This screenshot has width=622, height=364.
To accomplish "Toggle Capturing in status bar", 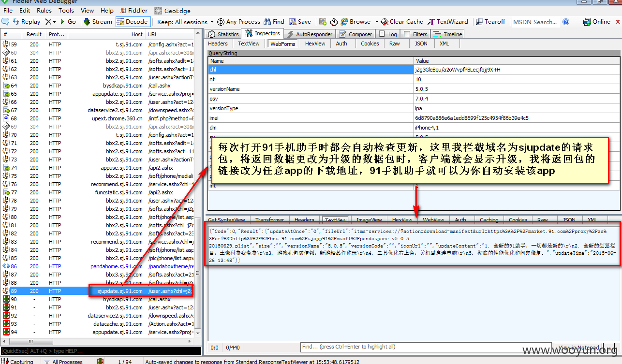I will (17, 361).
